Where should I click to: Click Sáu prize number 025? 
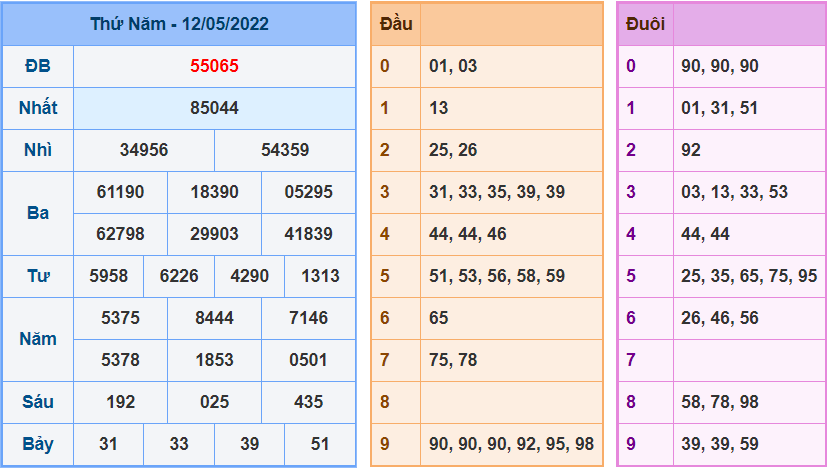214,402
